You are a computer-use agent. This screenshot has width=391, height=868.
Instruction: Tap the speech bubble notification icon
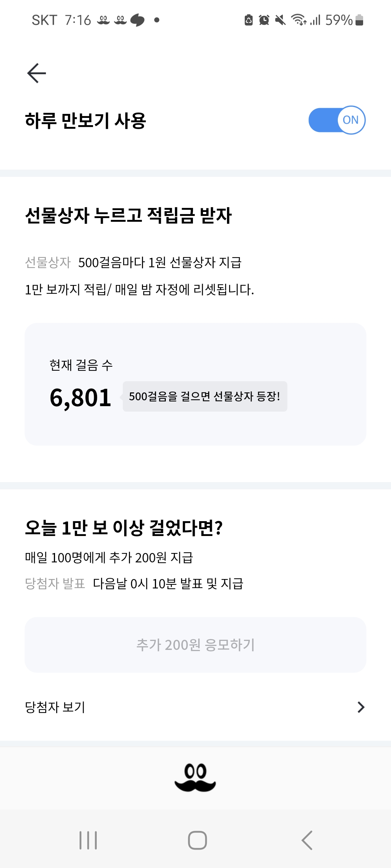tap(137, 20)
